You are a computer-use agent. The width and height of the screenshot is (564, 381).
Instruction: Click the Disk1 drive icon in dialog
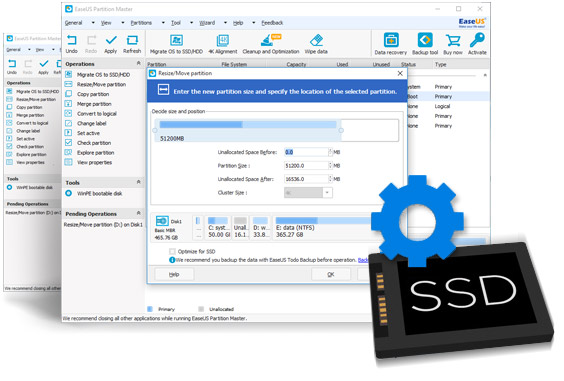point(162,221)
